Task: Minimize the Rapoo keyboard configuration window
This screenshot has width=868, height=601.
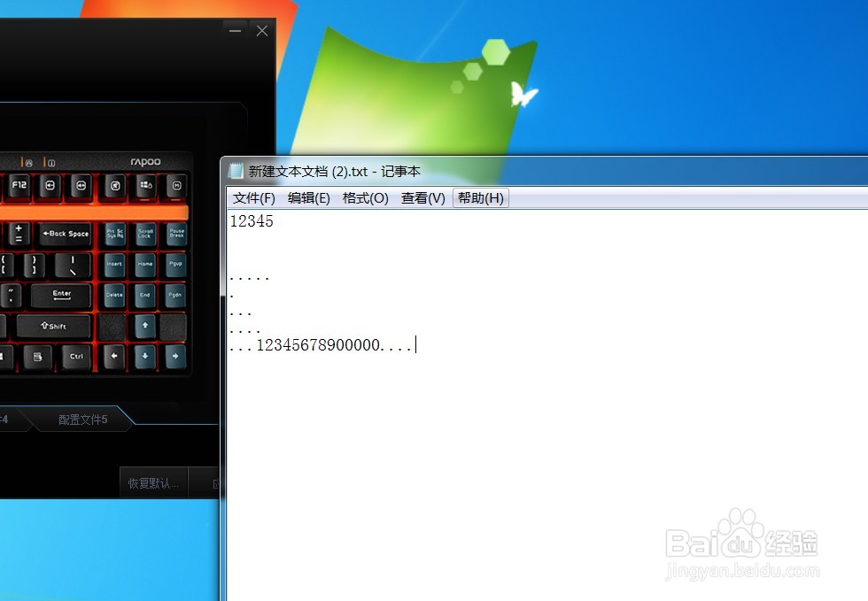Action: pyautogui.click(x=236, y=31)
